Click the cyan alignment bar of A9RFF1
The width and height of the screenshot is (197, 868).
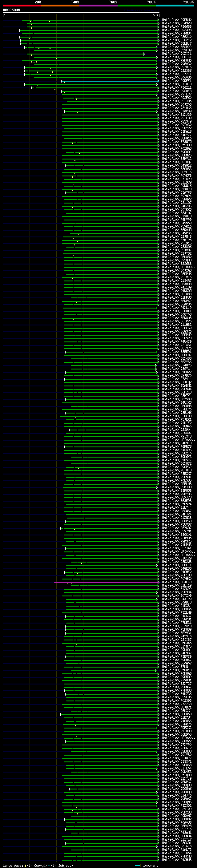[x=110, y=81]
